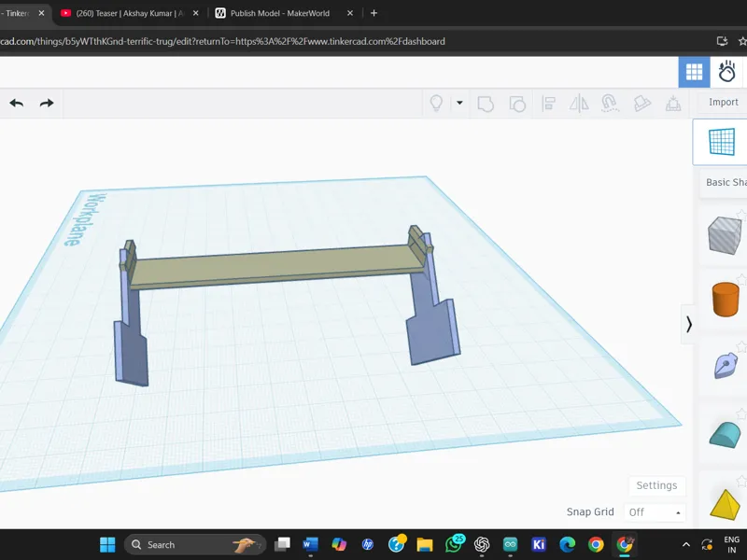Click the Undo arrow icon
Image resolution: width=747 pixels, height=560 pixels.
click(x=17, y=103)
